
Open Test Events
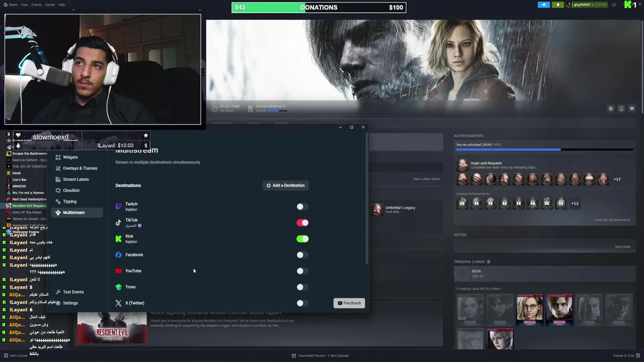point(69,292)
